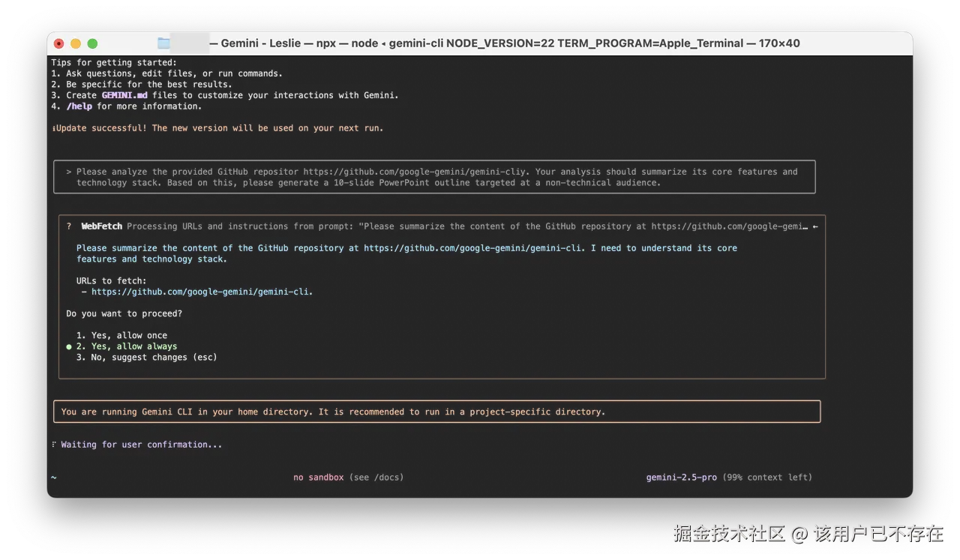The image size is (960, 560).
Task: Open the gemini-cliy URL in the prompt box
Action: click(x=414, y=172)
